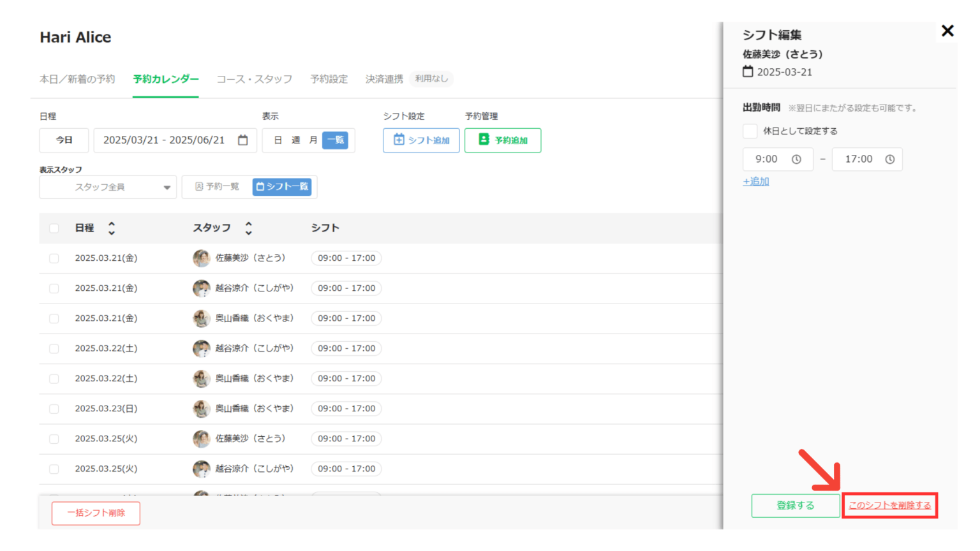980x551 pixels.
Task: Click avatar of 佐藤美沙 in first row
Action: click(202, 258)
